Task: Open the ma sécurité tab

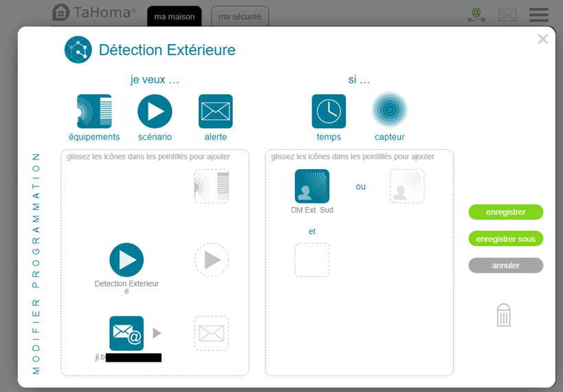Action: pos(240,16)
